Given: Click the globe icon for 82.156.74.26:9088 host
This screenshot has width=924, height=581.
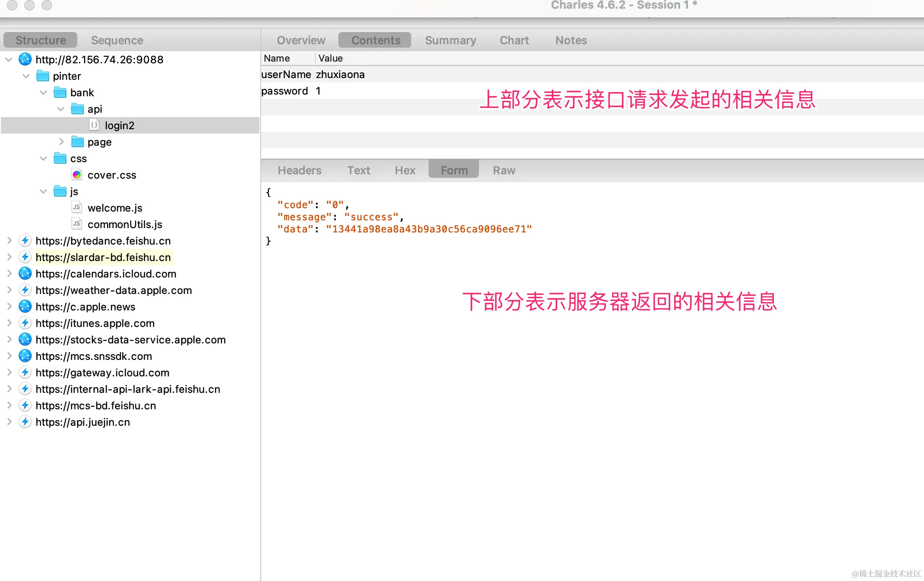Looking at the screenshot, I should pyautogui.click(x=25, y=59).
